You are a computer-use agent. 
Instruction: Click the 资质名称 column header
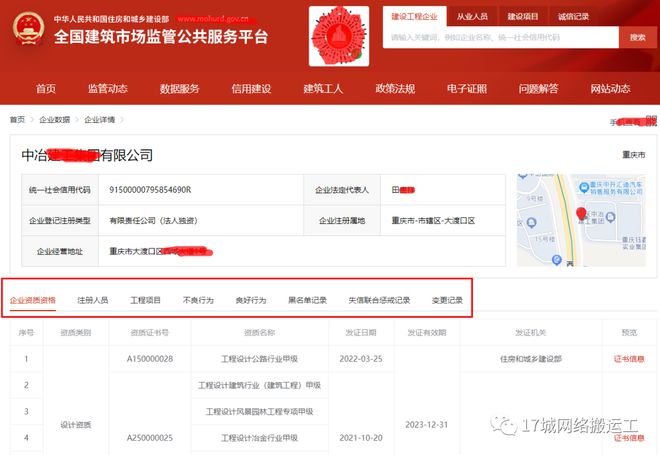click(259, 333)
